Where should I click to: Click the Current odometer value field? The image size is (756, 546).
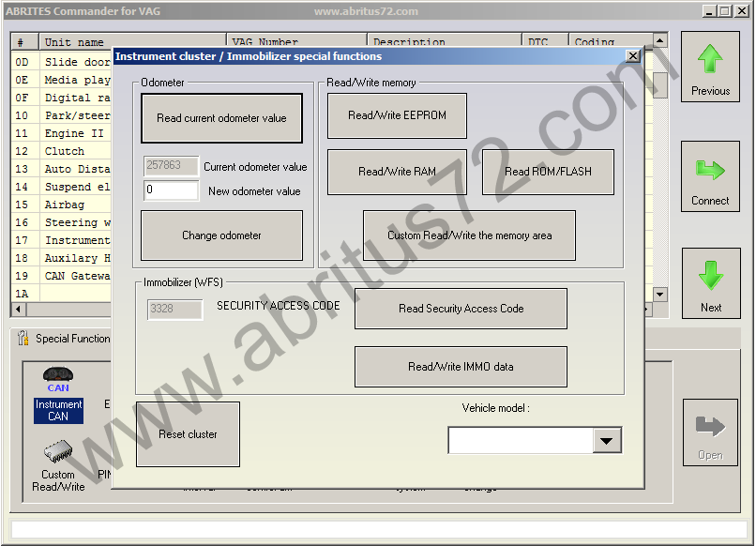[x=171, y=165]
